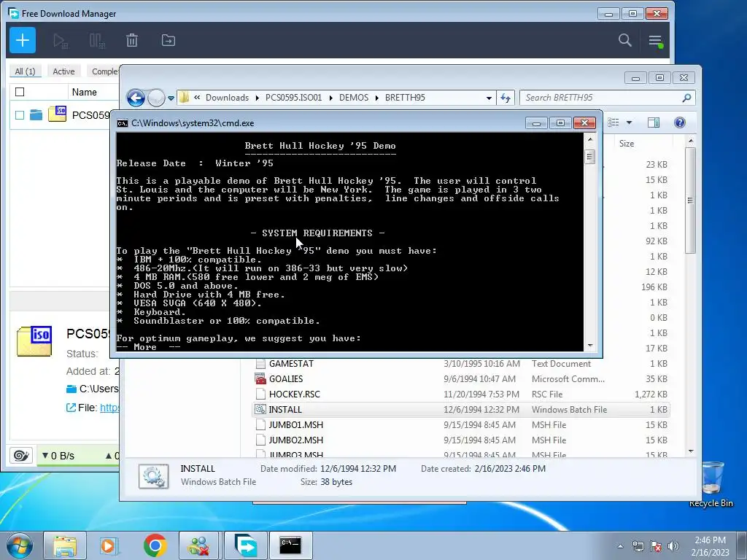
Task: Click the network tray icon
Action: point(638,546)
